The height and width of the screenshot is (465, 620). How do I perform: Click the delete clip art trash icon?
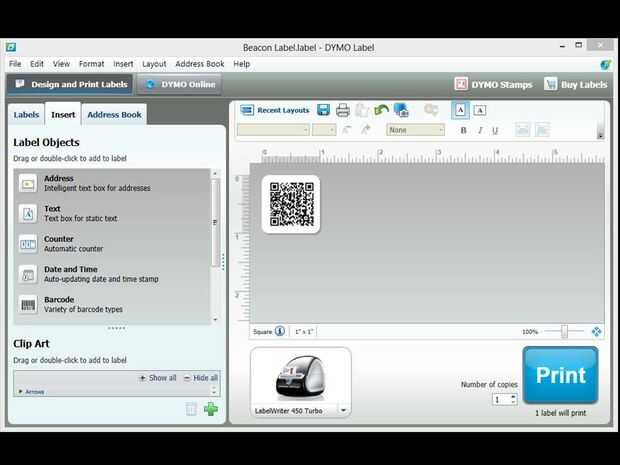(x=191, y=409)
